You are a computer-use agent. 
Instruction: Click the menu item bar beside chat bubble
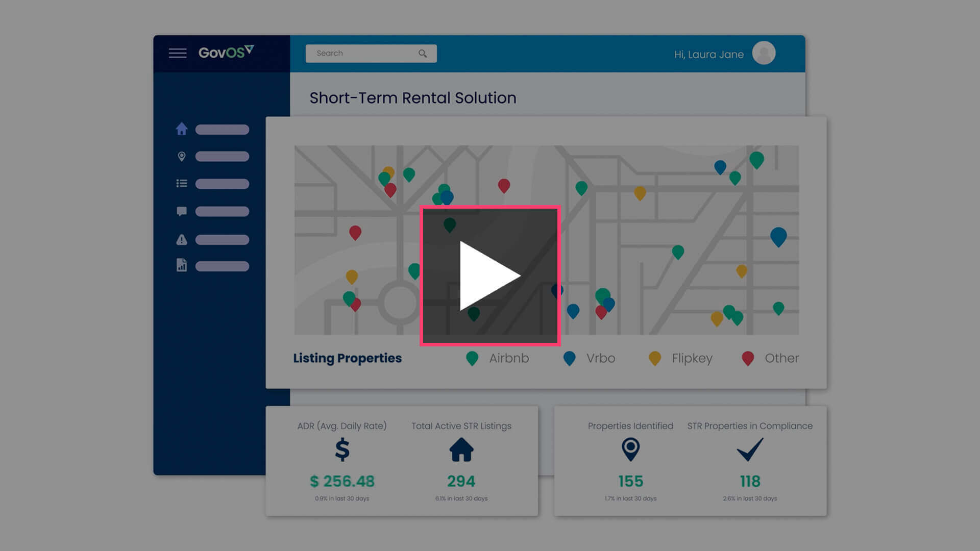[222, 211]
